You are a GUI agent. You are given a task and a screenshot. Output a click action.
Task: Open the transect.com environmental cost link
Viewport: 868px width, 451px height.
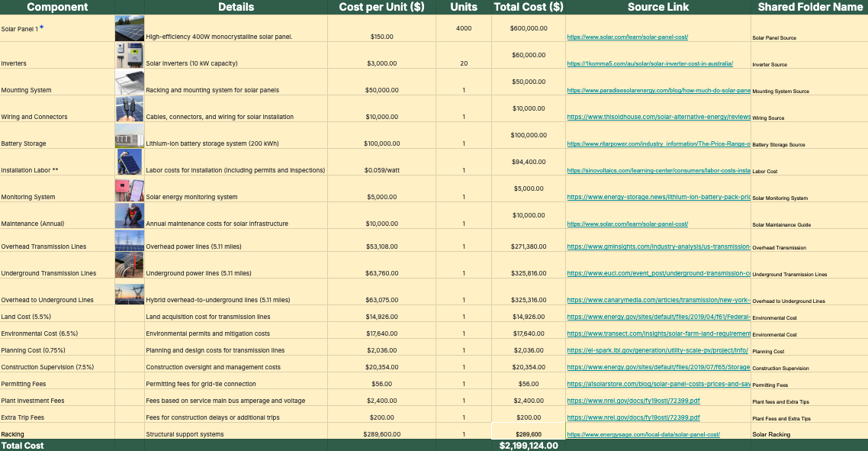coord(659,333)
